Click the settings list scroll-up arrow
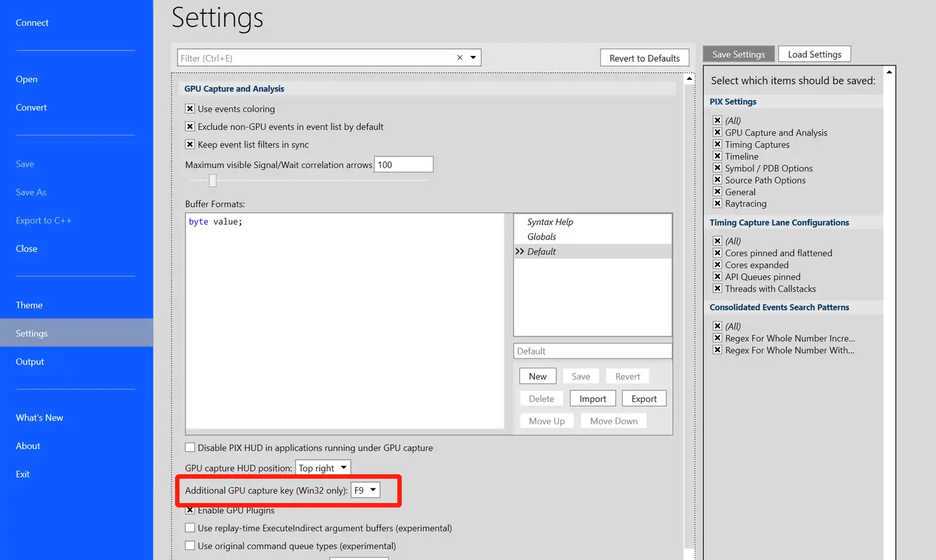Viewport: 936px width, 560px height. pos(690,79)
